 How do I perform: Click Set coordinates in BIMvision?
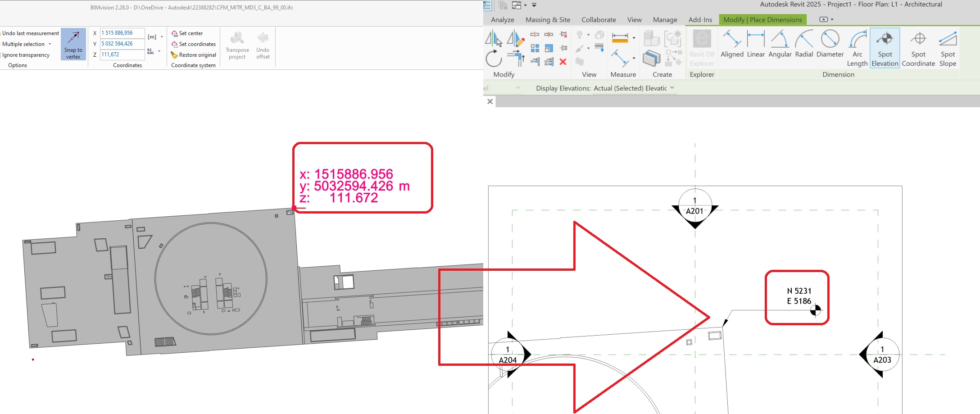coord(193,44)
